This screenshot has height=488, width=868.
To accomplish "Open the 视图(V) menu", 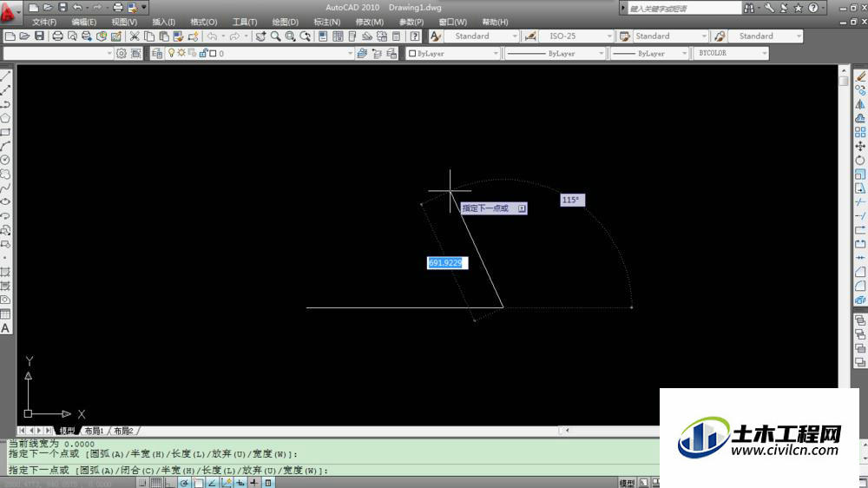I will click(x=124, y=23).
